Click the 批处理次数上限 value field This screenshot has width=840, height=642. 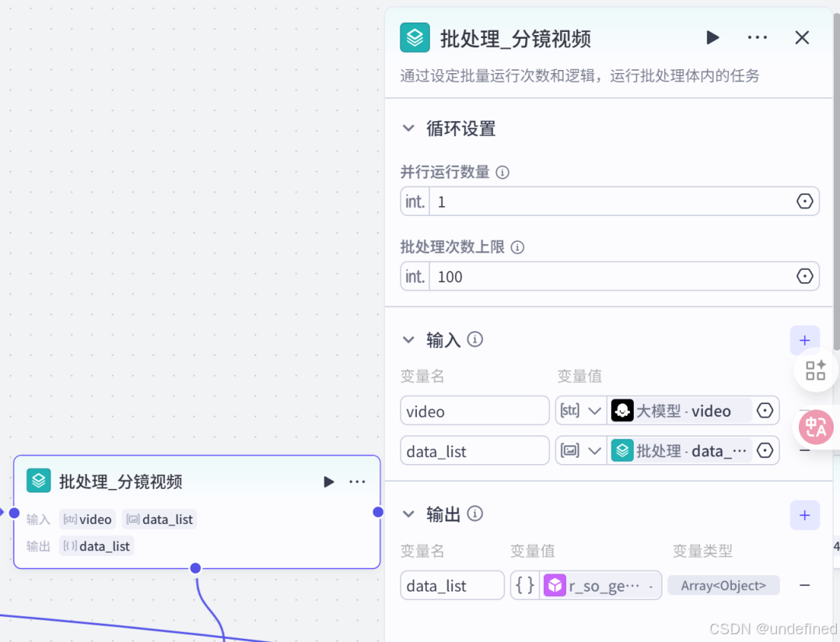(x=611, y=277)
